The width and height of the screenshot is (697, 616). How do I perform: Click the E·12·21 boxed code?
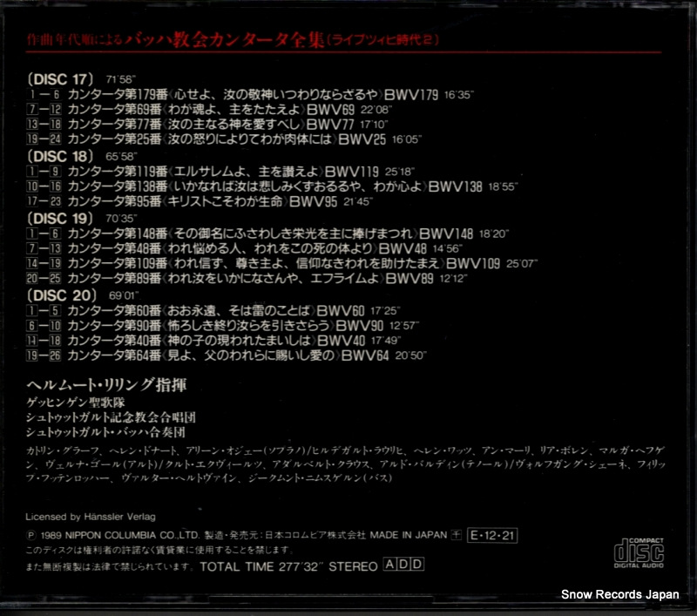click(x=492, y=535)
